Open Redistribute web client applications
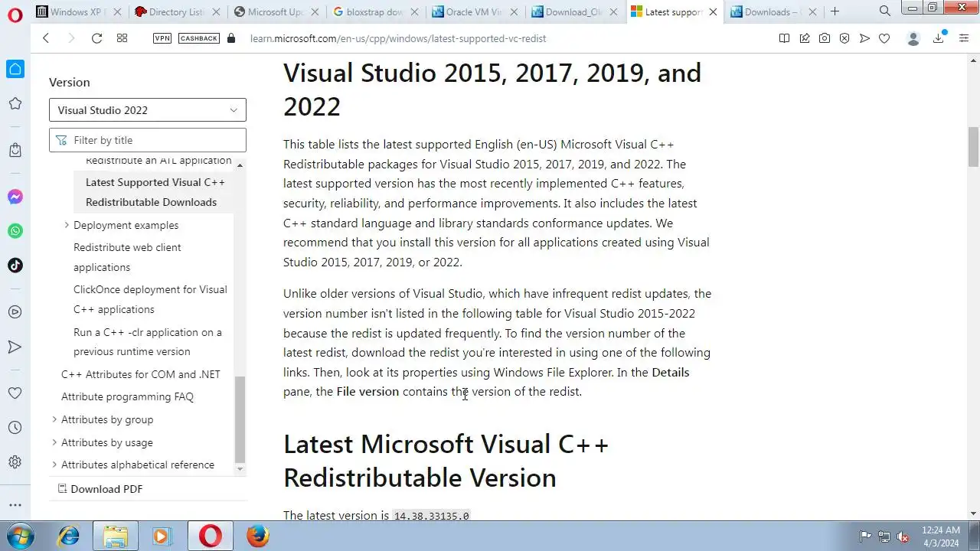 click(x=127, y=257)
